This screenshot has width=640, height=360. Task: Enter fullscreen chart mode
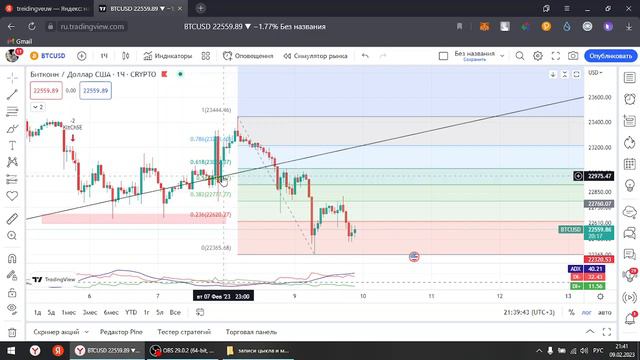556,56
